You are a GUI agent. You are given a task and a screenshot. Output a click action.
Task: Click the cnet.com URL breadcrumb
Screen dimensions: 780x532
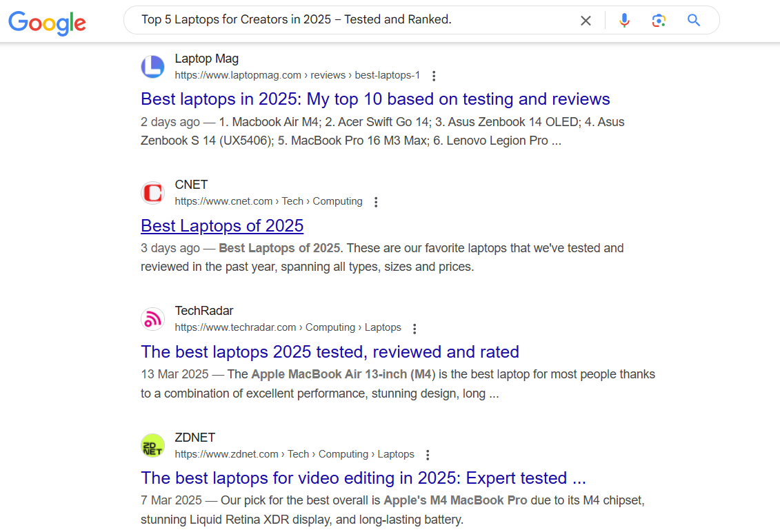[x=268, y=201]
